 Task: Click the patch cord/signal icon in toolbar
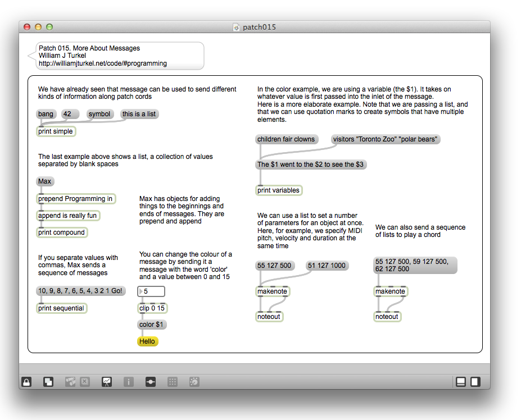[151, 382]
